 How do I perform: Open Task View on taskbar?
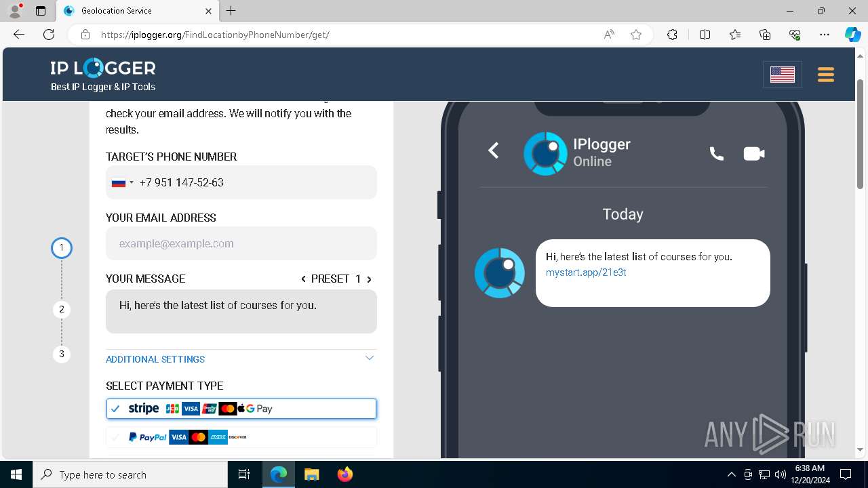(244, 474)
